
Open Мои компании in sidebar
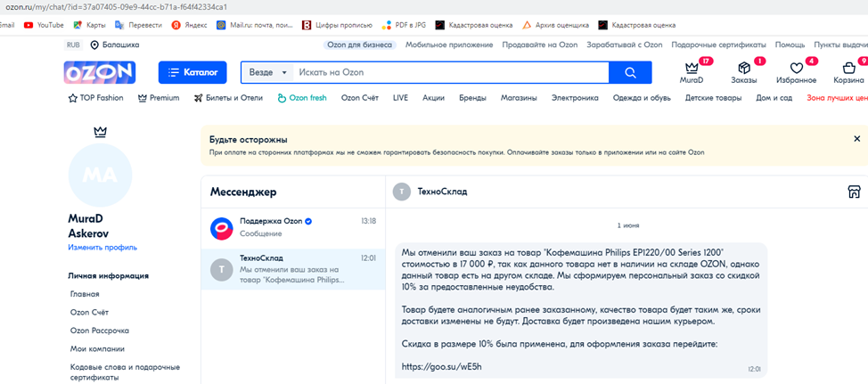tap(97, 348)
